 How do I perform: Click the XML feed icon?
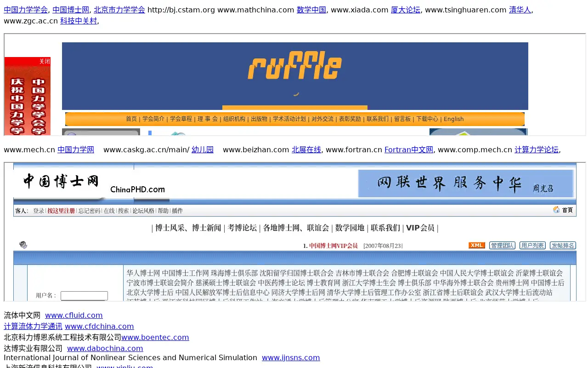coord(477,245)
